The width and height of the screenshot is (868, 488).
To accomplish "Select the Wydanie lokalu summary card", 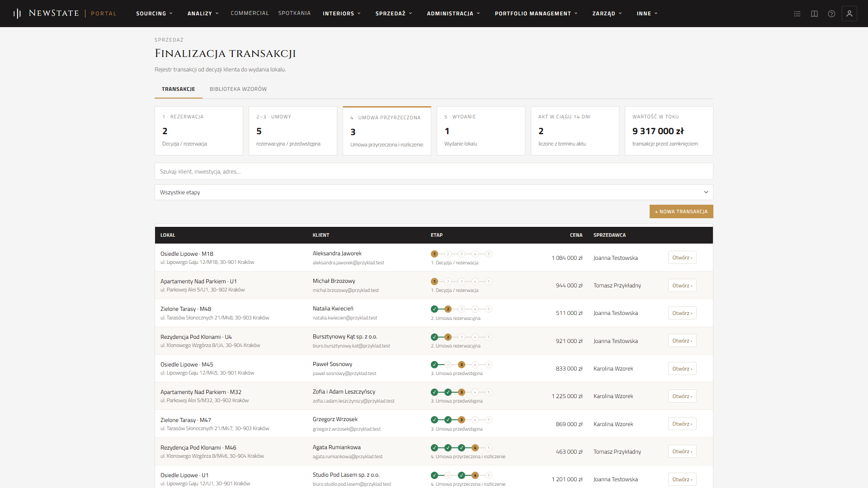I will (481, 131).
